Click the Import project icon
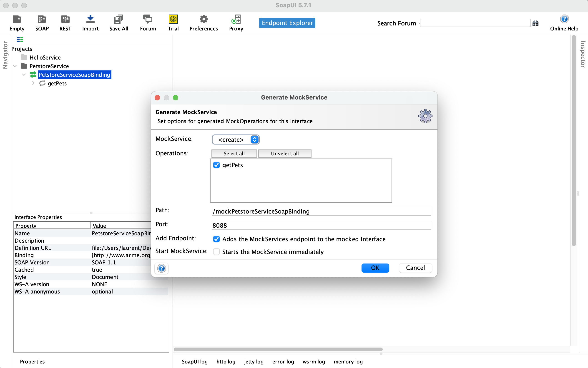This screenshot has height=368, width=588. coord(90,20)
